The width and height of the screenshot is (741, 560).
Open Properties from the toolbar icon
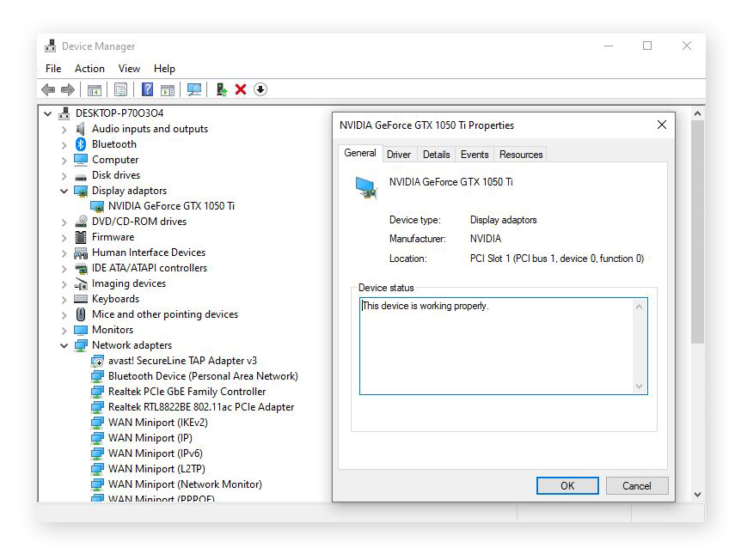[x=121, y=88]
